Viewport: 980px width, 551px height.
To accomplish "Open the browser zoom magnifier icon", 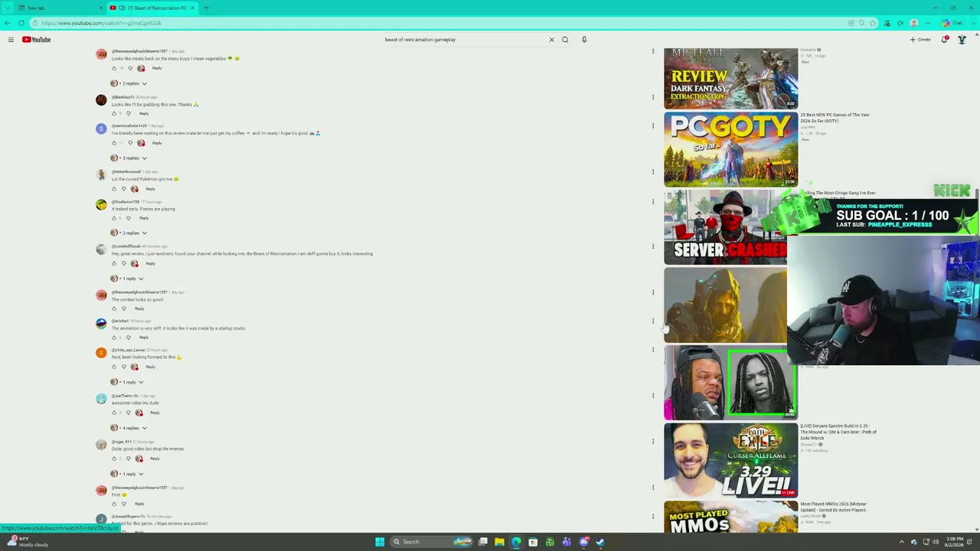I will point(862,23).
